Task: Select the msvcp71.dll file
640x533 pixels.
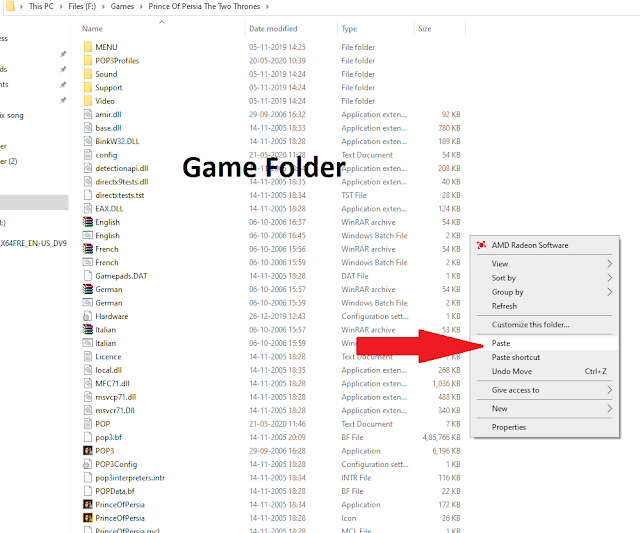Action: 116,397
